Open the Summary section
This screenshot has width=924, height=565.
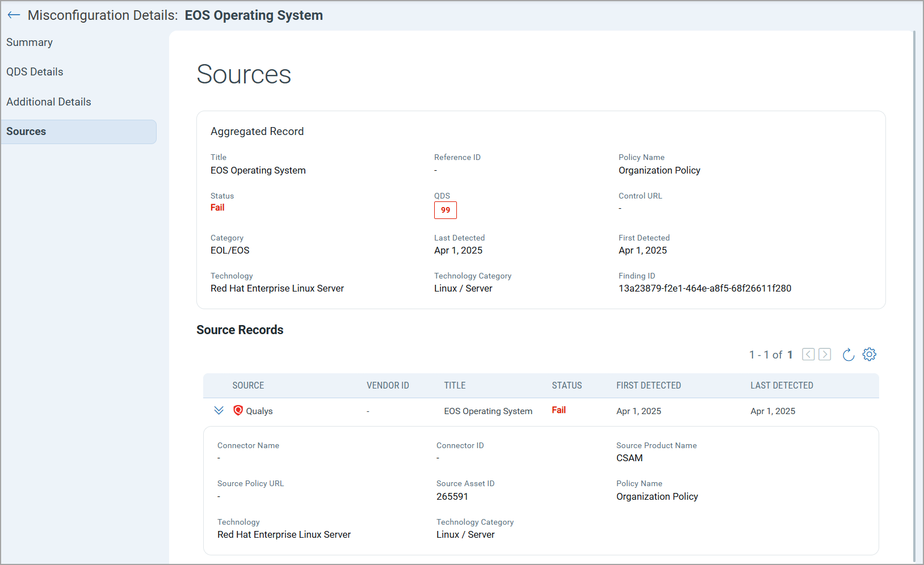click(30, 43)
